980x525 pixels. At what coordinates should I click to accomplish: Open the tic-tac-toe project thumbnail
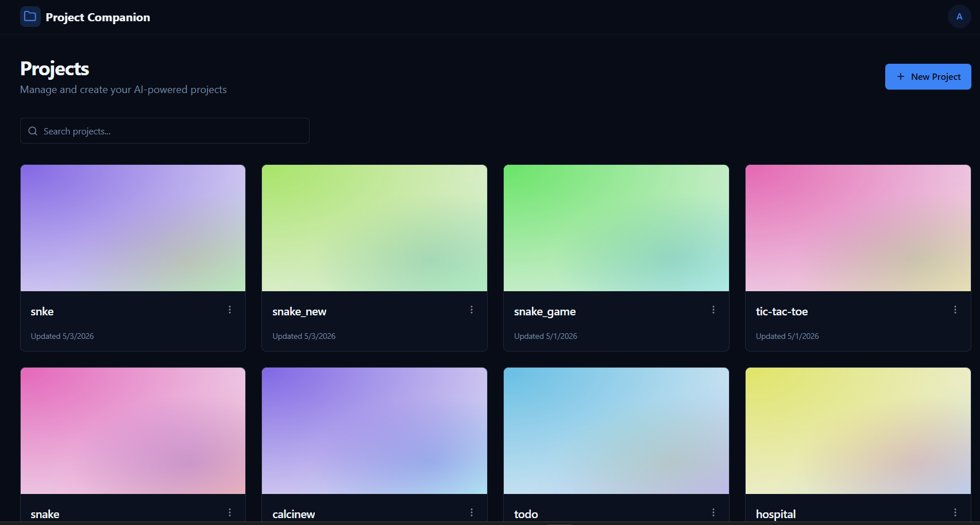click(858, 228)
